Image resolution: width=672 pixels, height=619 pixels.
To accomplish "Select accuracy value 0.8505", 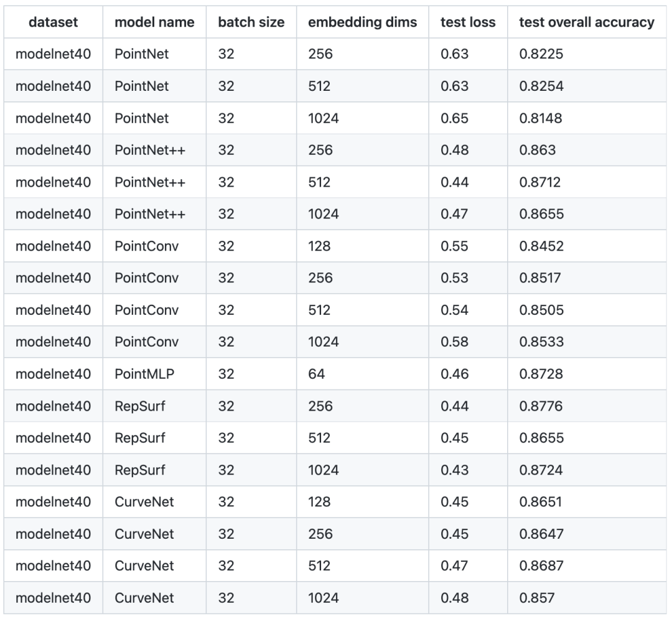I will (541, 310).
